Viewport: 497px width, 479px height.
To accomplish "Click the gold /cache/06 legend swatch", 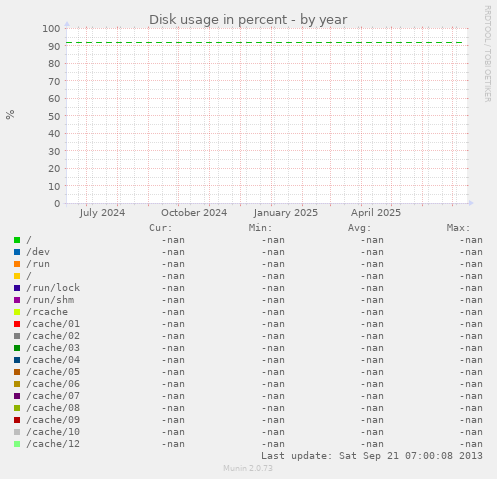I will (17, 384).
